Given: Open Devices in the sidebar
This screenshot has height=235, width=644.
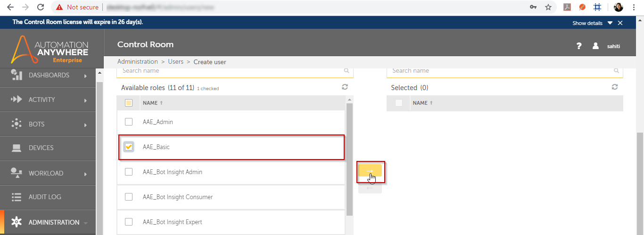Looking at the screenshot, I should pos(41,148).
